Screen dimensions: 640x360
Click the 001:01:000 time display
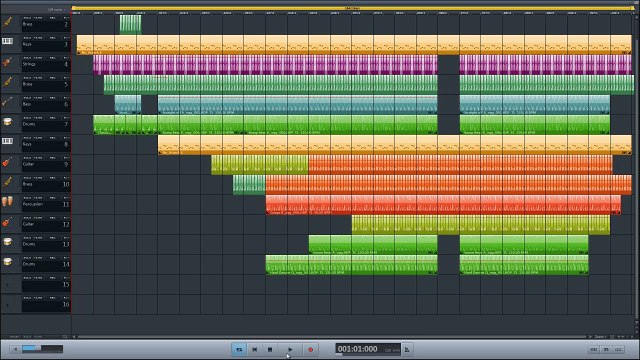358,349
